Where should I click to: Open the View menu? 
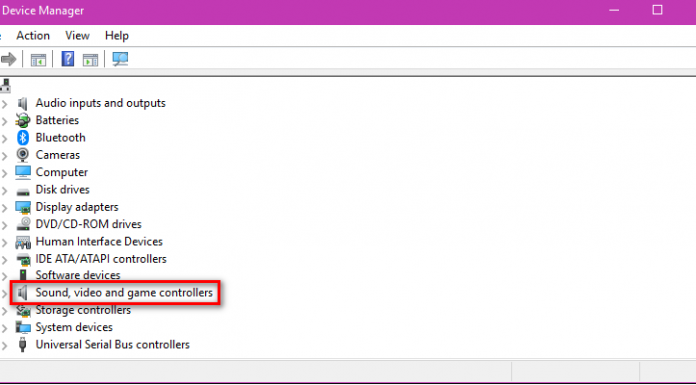pyautogui.click(x=77, y=36)
